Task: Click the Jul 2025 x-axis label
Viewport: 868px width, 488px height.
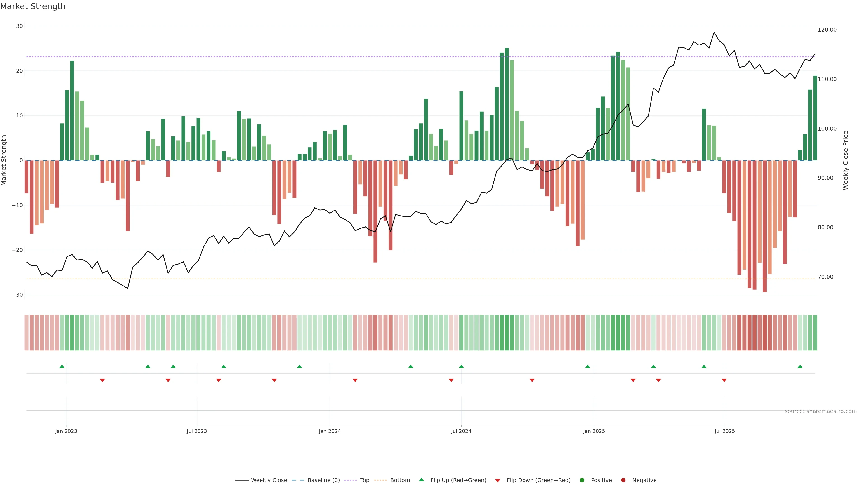Action: 724,431
